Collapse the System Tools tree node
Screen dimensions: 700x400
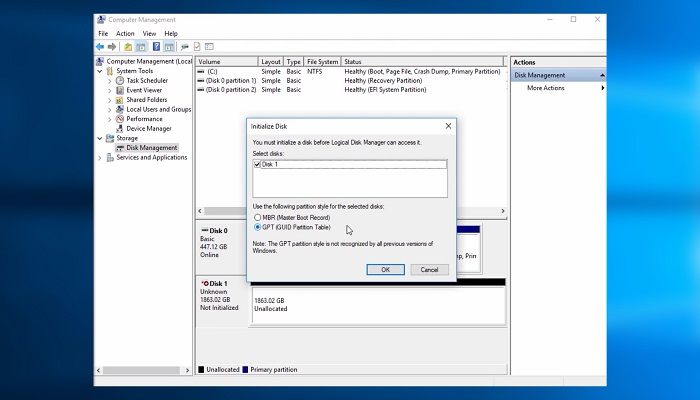[x=101, y=71]
